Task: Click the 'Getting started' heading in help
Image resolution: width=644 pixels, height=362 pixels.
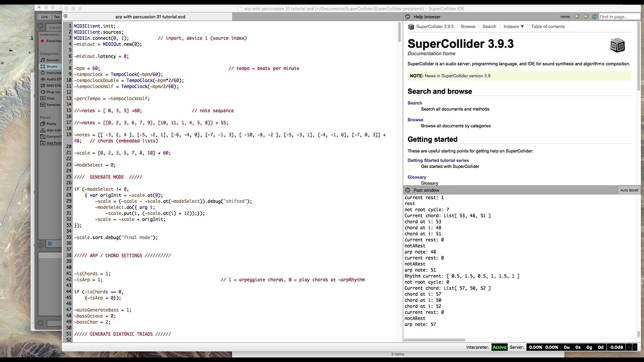Action: (432, 139)
